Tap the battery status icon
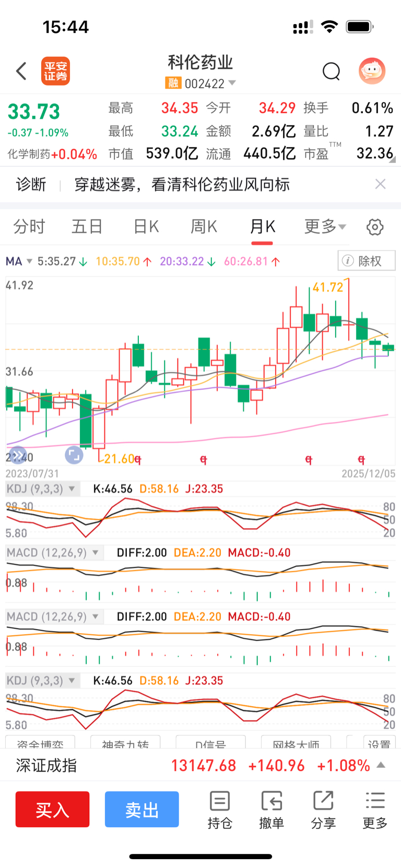The image size is (401, 868). 360,27
